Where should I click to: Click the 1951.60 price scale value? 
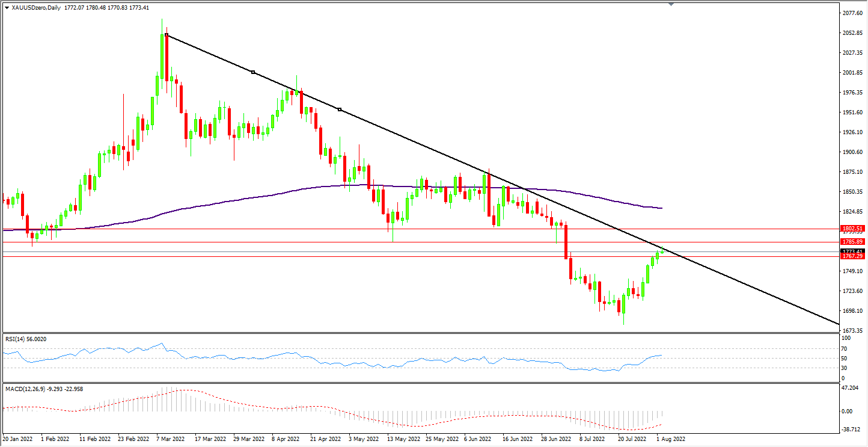[854, 113]
